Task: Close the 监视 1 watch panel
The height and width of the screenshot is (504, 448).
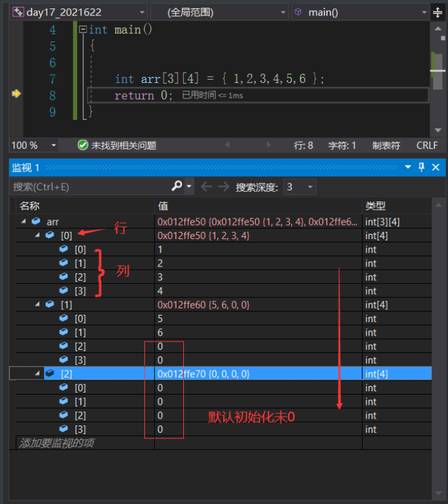Action: pos(436,167)
